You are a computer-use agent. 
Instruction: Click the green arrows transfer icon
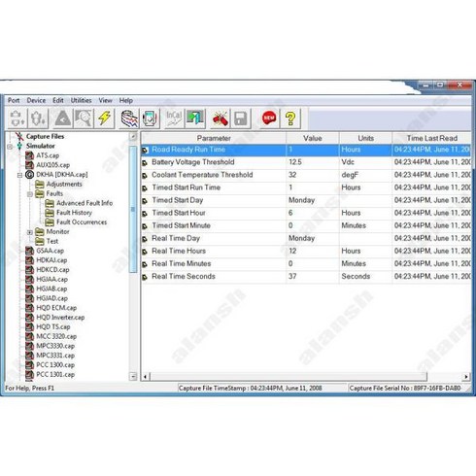(x=195, y=119)
